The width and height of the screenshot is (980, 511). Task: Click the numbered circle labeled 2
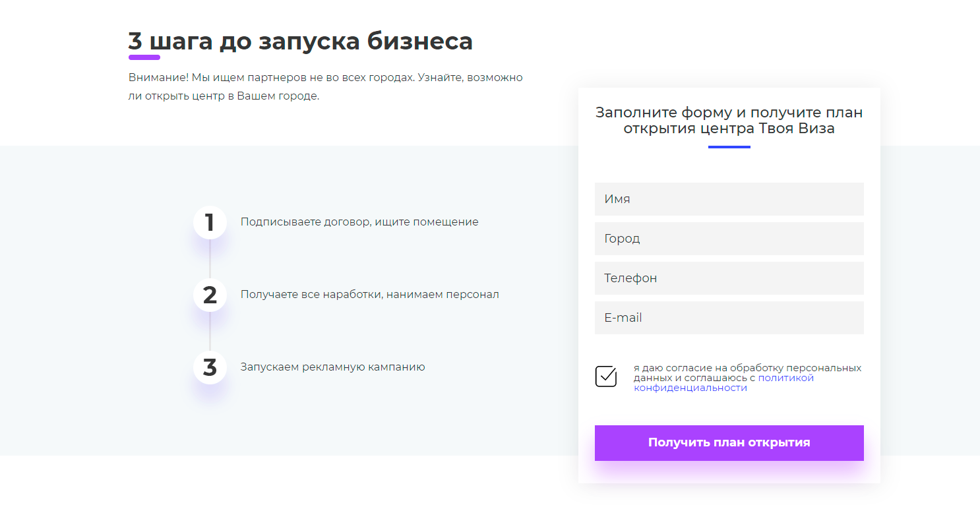(x=210, y=295)
